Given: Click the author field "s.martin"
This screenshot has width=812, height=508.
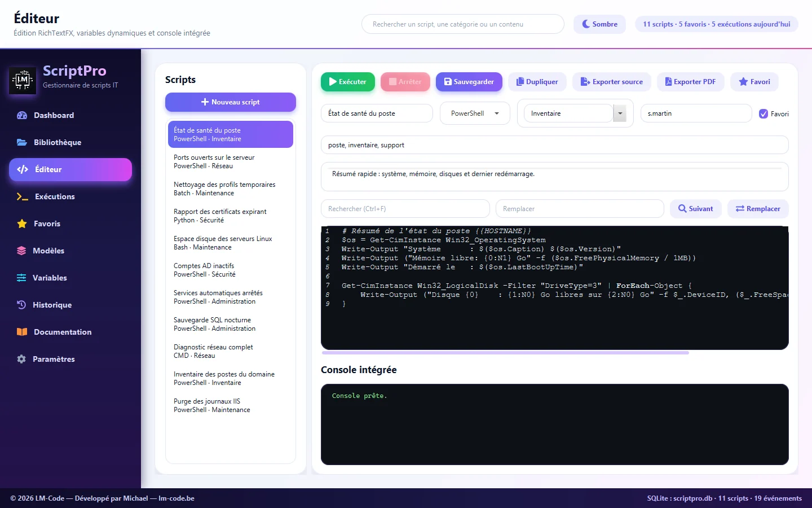Looking at the screenshot, I should point(696,113).
